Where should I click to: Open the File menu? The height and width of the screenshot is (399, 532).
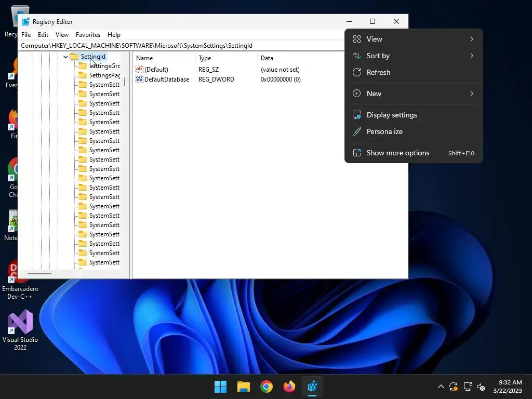pyautogui.click(x=26, y=35)
